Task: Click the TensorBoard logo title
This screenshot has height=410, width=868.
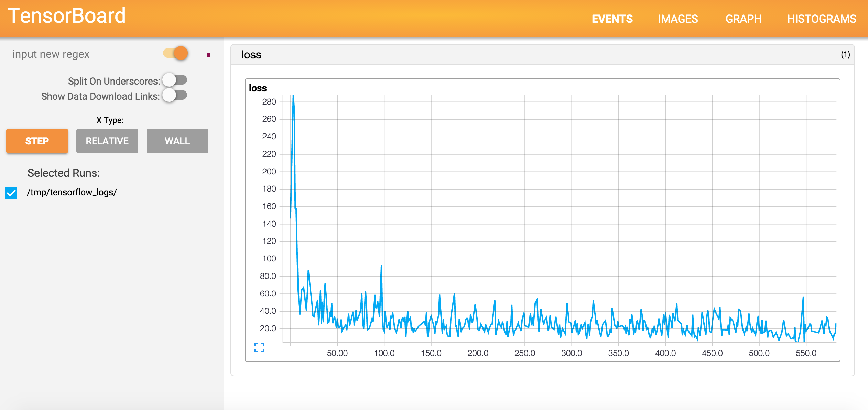Action: [67, 16]
